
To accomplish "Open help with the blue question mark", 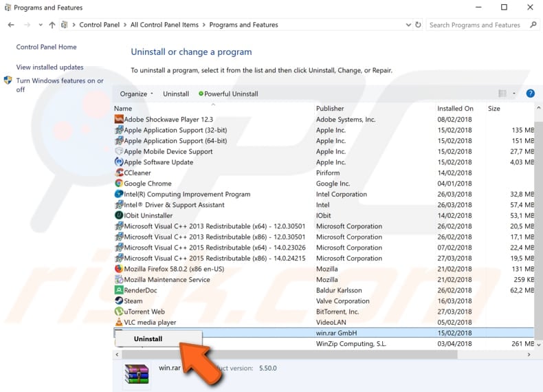I will (530, 94).
